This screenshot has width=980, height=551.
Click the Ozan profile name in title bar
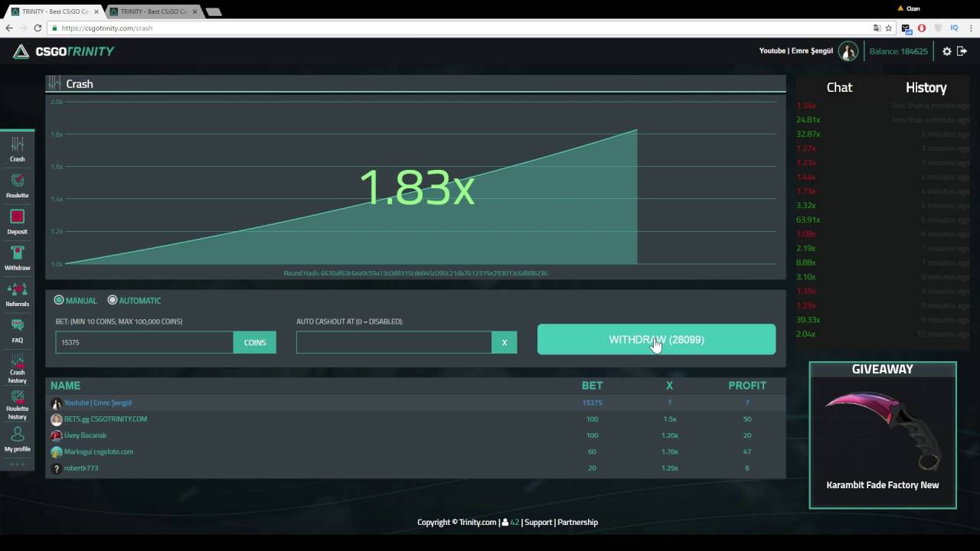(913, 8)
